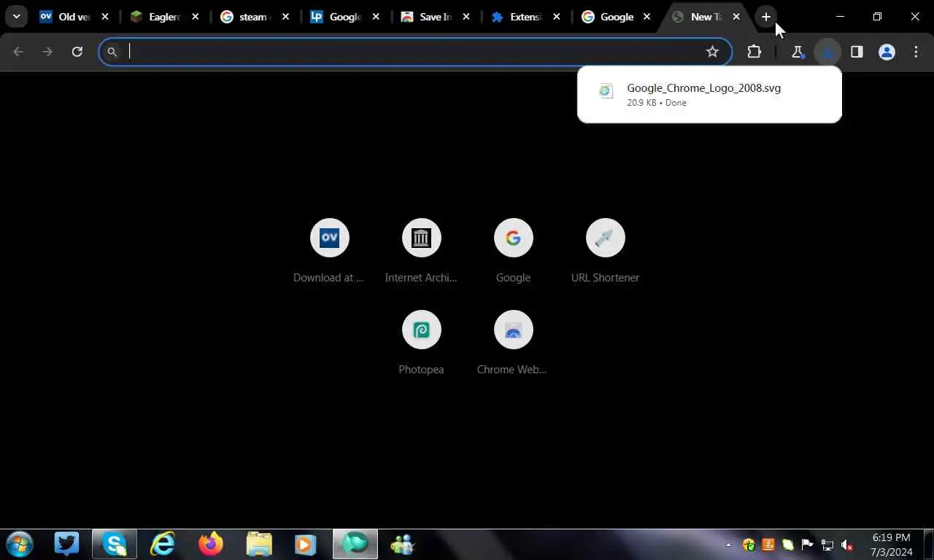Open Windows Live Messenger from taskbar

click(402, 545)
